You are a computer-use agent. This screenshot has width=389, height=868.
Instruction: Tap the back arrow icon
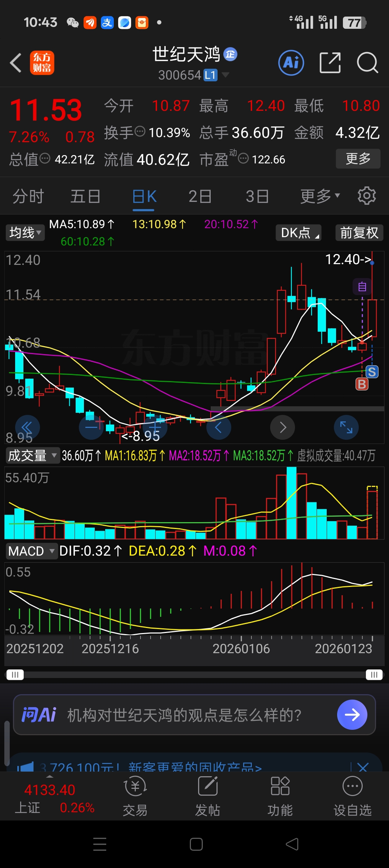click(x=15, y=63)
